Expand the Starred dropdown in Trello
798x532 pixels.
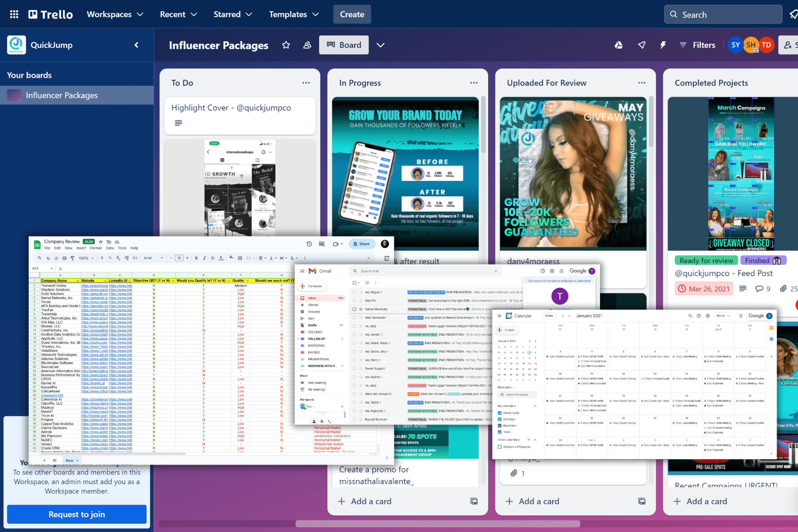(x=233, y=14)
